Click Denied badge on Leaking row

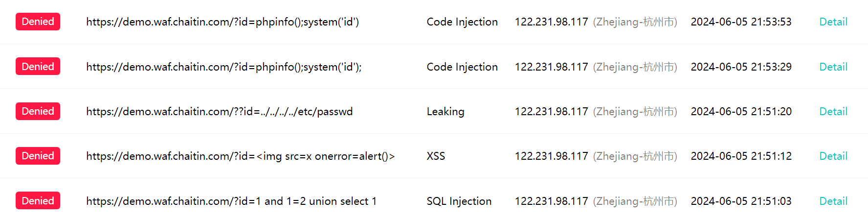pyautogui.click(x=38, y=111)
